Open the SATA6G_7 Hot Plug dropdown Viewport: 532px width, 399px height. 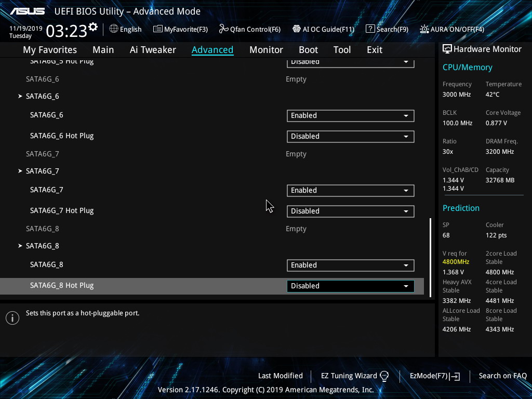pos(351,211)
